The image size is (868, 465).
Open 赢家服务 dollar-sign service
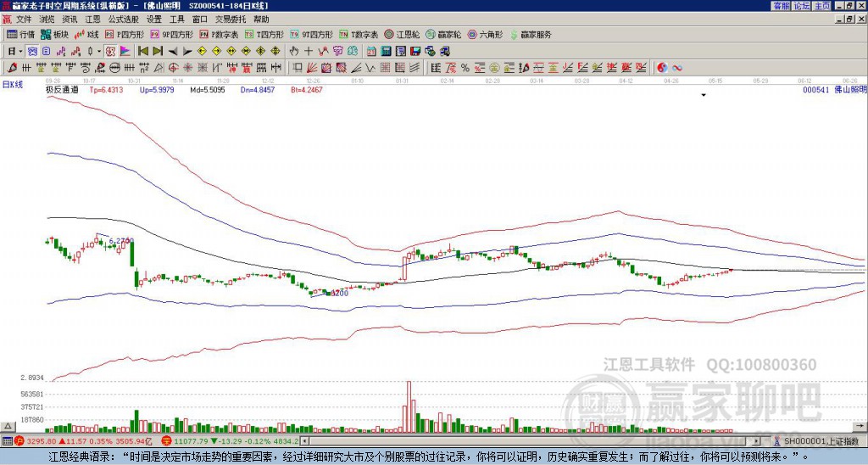(x=531, y=34)
